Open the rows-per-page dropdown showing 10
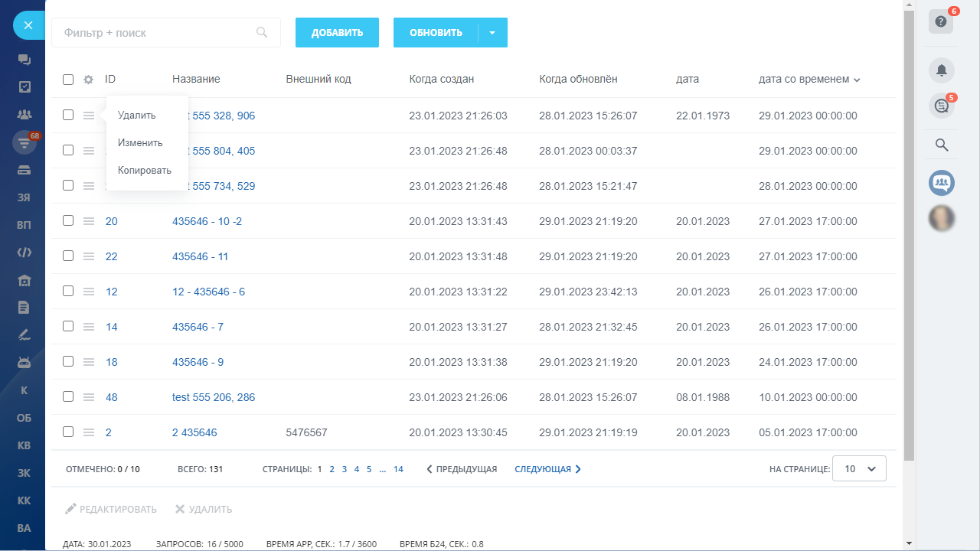The image size is (980, 551). [861, 469]
